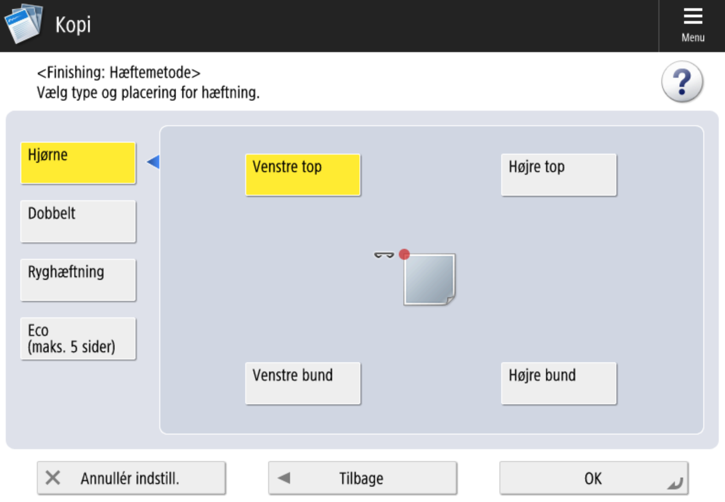Image resolution: width=725 pixels, height=502 pixels.
Task: Click the left arrow icon on Tilbage
Action: (284, 478)
